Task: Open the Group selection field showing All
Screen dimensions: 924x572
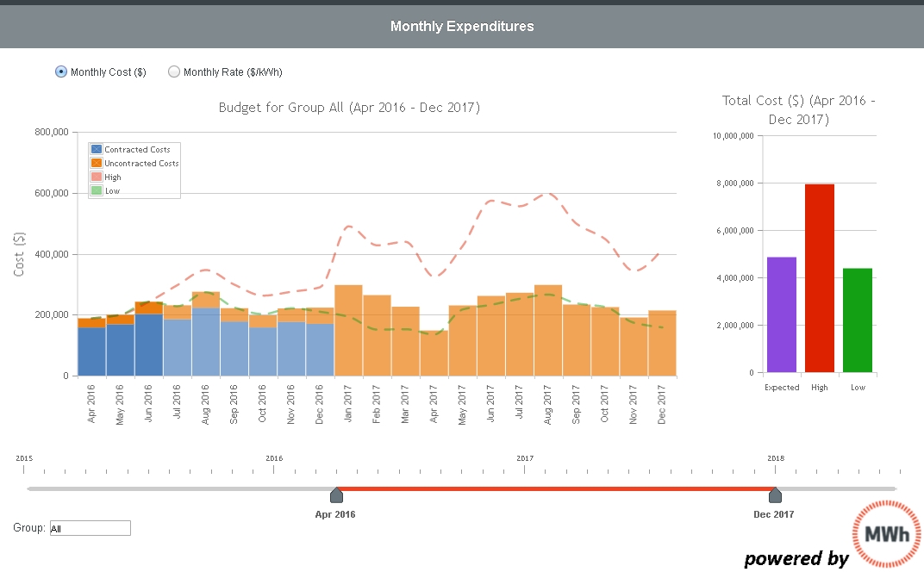Action: point(90,527)
